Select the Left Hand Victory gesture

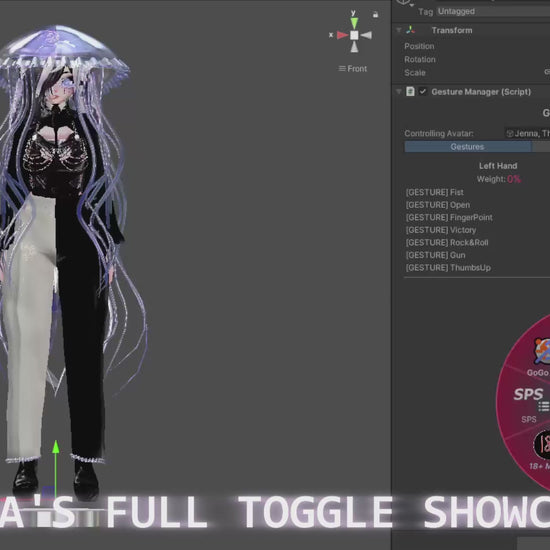point(441,230)
